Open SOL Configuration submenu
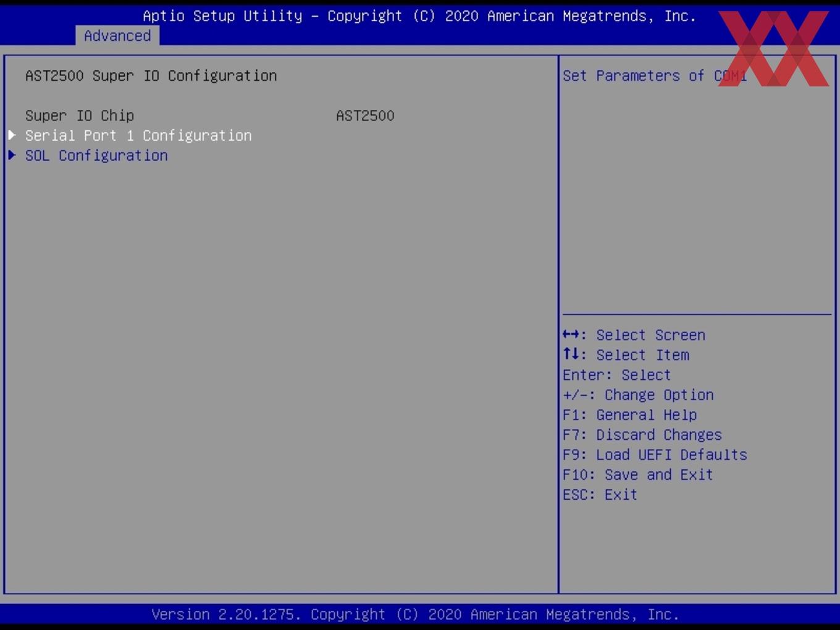This screenshot has width=840, height=630. pos(96,155)
